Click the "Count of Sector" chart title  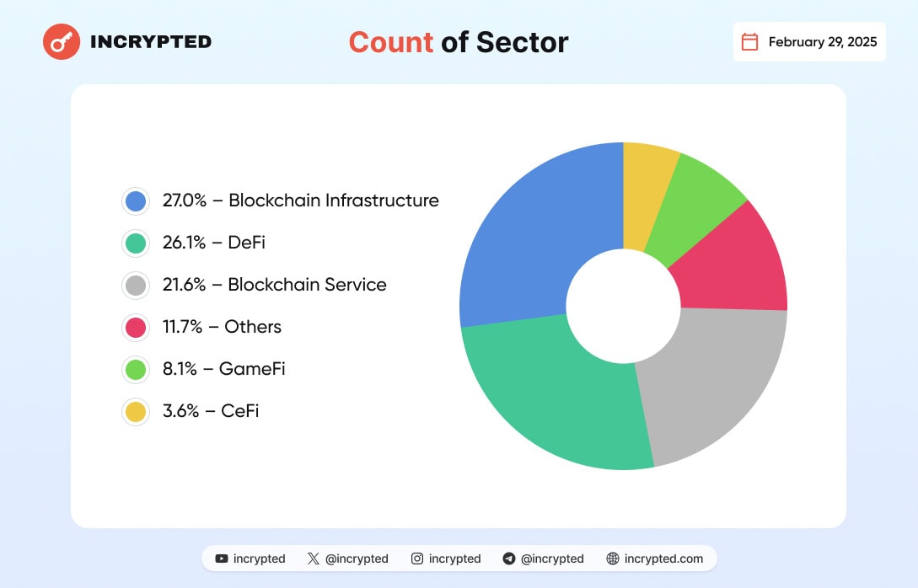(459, 42)
